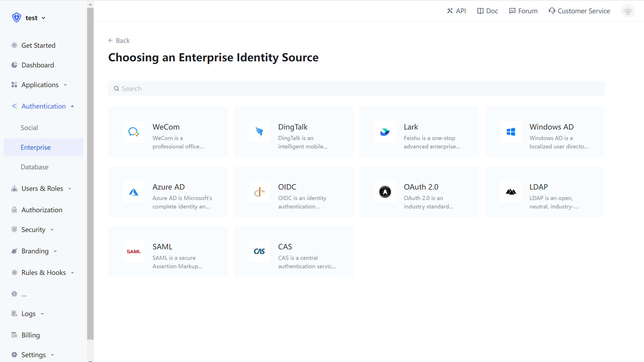Focus the identity source Search field
The width and height of the screenshot is (644, 362).
356,89
